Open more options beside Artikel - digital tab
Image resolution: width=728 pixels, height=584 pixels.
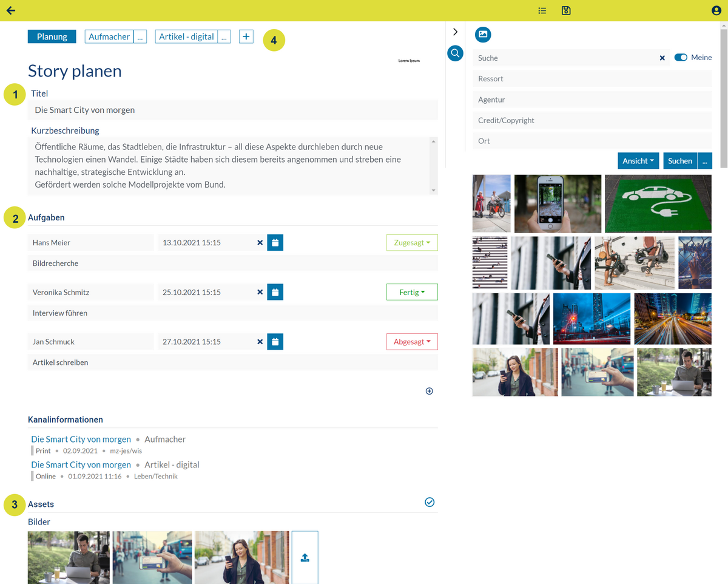pos(224,36)
